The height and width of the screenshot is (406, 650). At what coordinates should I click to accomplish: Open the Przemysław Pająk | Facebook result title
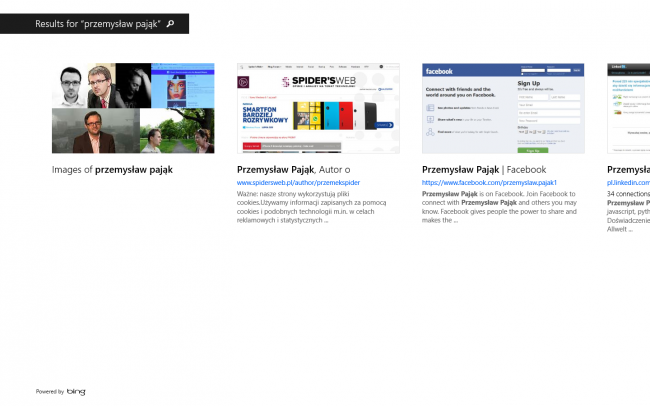click(x=484, y=170)
